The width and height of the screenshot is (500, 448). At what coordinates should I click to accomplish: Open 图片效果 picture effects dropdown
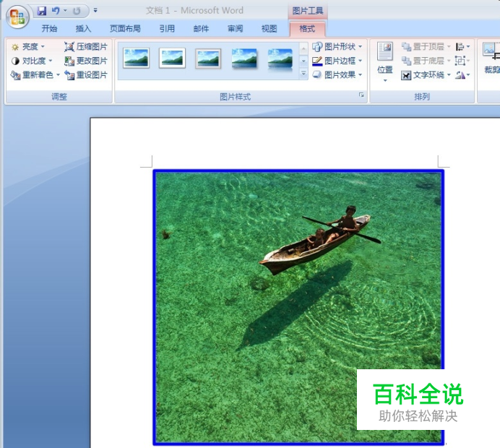[337, 75]
